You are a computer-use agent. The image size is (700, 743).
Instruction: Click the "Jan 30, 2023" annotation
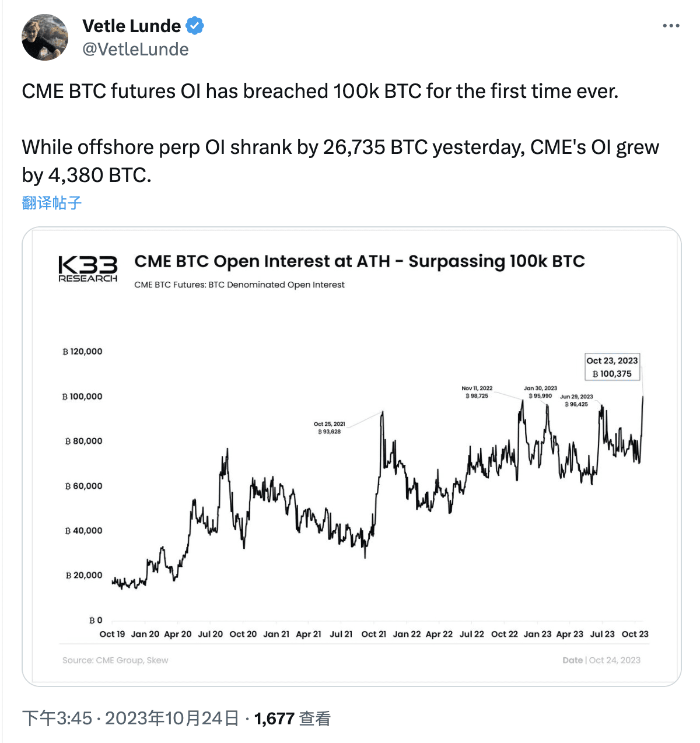point(541,391)
